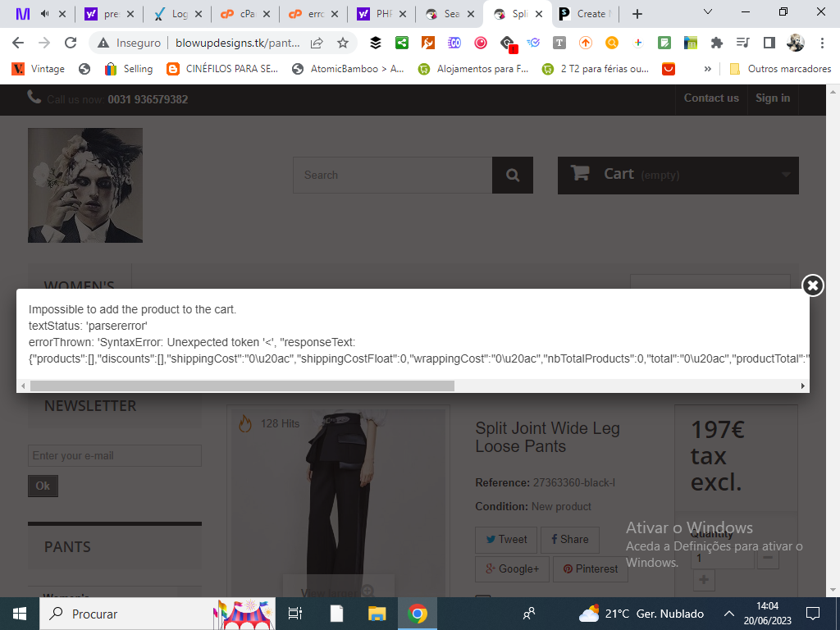Share this page icon in address bar
This screenshot has height=630, width=840.
point(317,43)
